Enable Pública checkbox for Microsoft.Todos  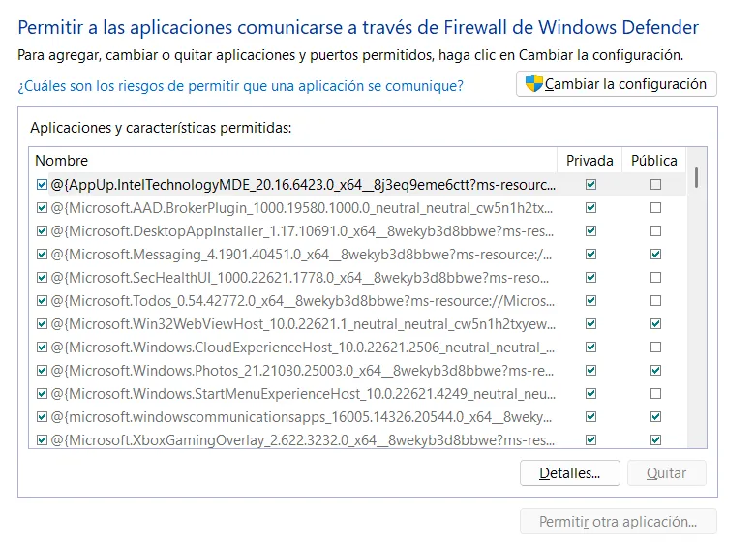click(x=655, y=300)
